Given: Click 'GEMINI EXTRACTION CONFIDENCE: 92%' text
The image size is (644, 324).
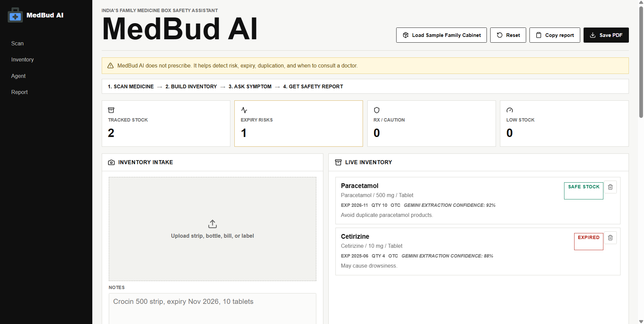Looking at the screenshot, I should (450, 205).
